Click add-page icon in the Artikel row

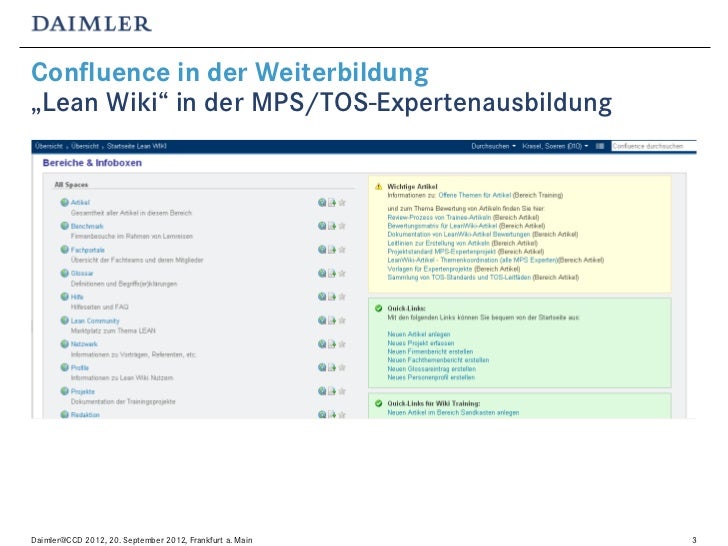pos(332,202)
